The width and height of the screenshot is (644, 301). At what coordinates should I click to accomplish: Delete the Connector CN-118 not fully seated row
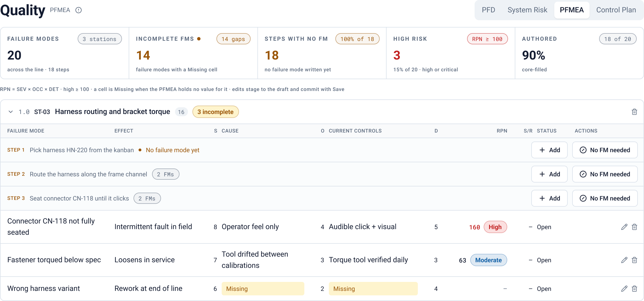coord(634,227)
